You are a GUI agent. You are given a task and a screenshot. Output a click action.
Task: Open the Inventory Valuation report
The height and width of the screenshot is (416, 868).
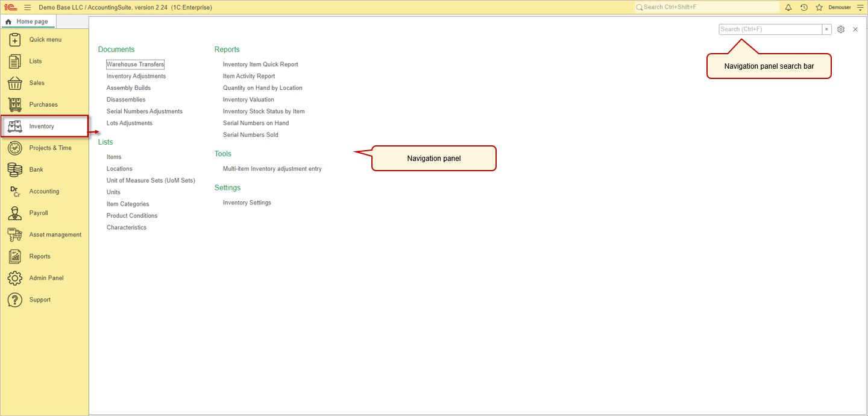coord(248,99)
